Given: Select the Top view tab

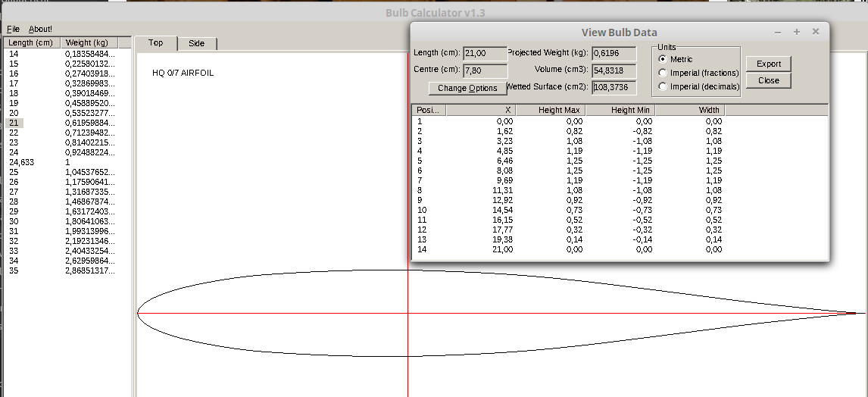Looking at the screenshot, I should pos(155,43).
